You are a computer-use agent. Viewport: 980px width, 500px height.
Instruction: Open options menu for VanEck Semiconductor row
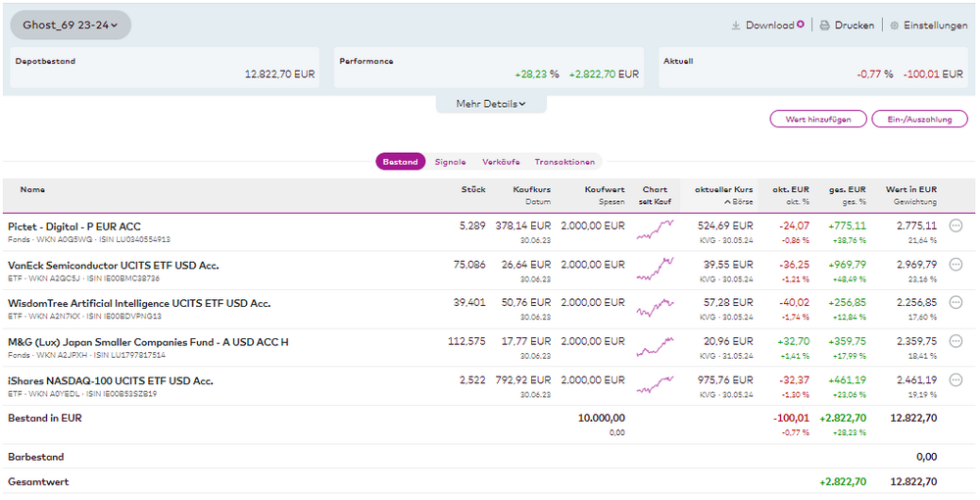click(956, 265)
